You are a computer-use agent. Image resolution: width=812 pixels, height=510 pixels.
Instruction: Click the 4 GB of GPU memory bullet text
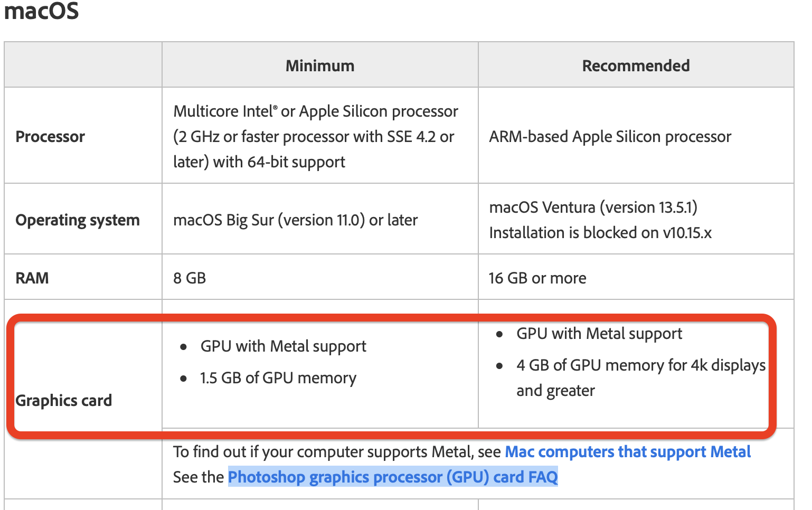(x=640, y=365)
